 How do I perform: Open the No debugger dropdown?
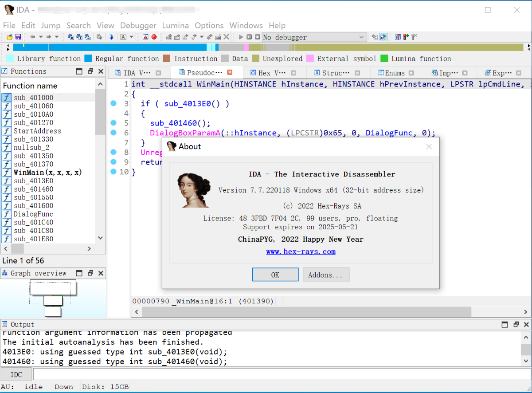(x=314, y=37)
